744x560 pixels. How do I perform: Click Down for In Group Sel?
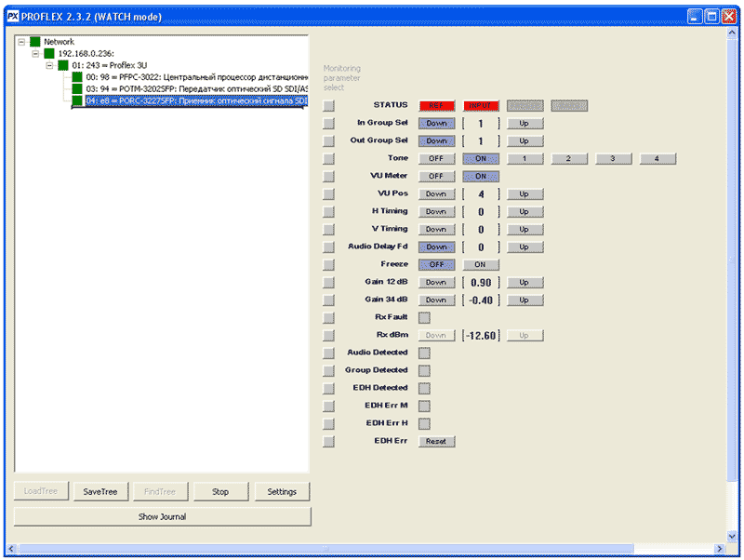tap(436, 124)
